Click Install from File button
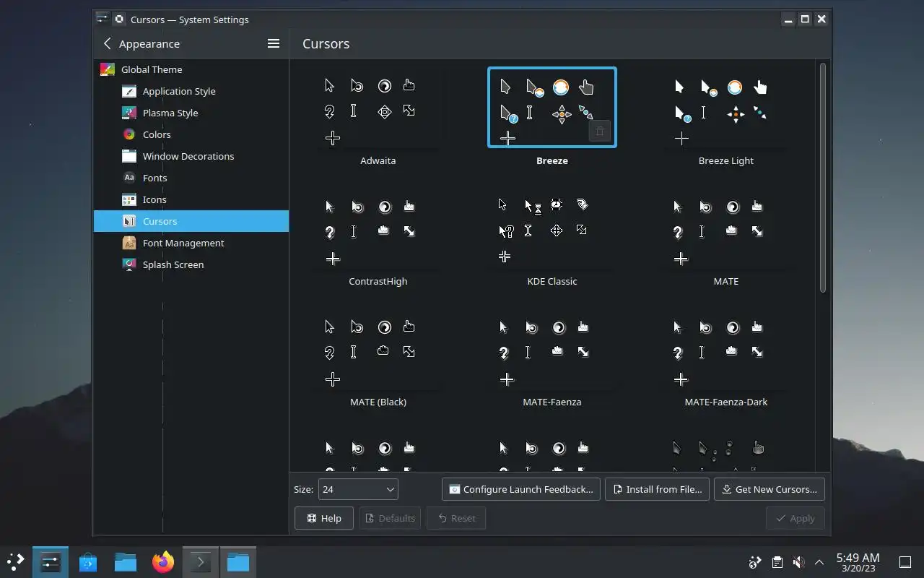Screen dimensions: 924x578 657,489
